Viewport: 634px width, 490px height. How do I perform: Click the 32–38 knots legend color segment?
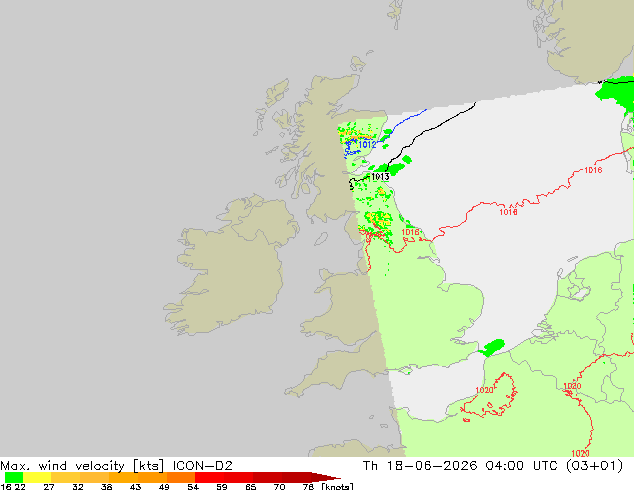click(95, 477)
